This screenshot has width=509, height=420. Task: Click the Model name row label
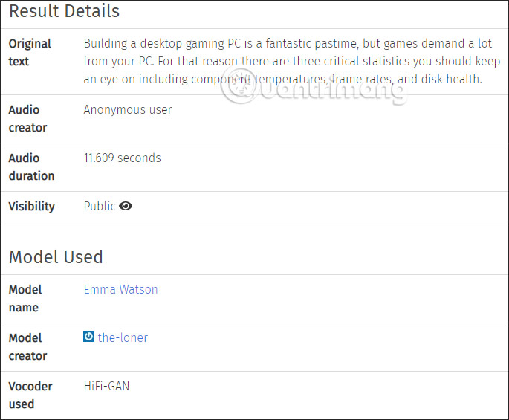tap(25, 298)
